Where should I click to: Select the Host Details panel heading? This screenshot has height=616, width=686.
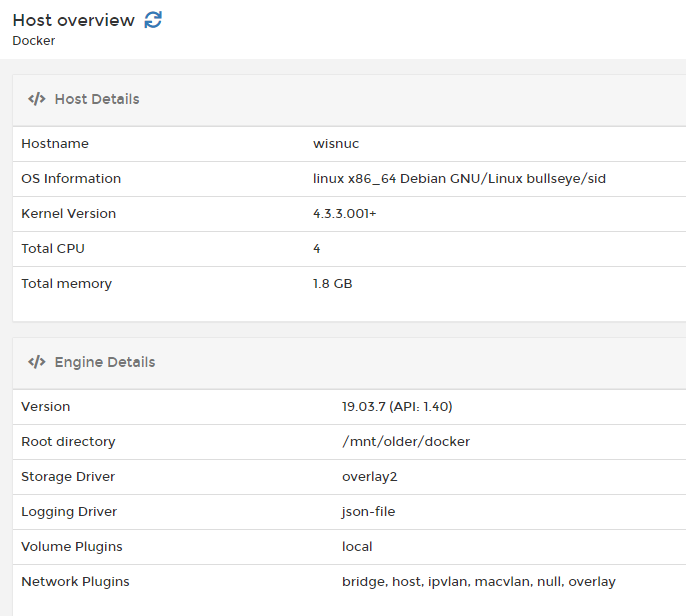pyautogui.click(x=96, y=99)
